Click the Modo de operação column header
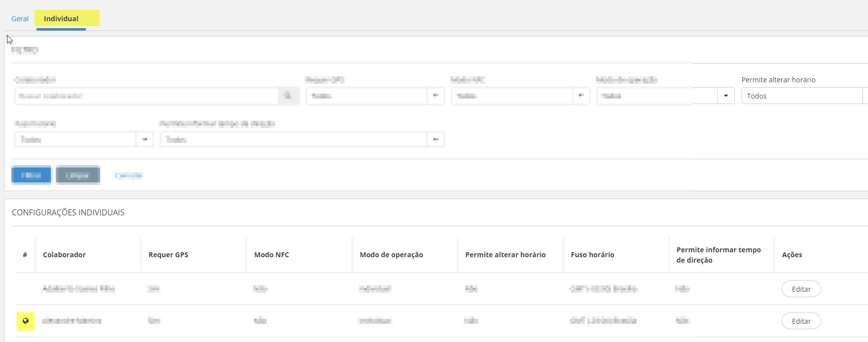This screenshot has width=868, height=342. tap(391, 255)
